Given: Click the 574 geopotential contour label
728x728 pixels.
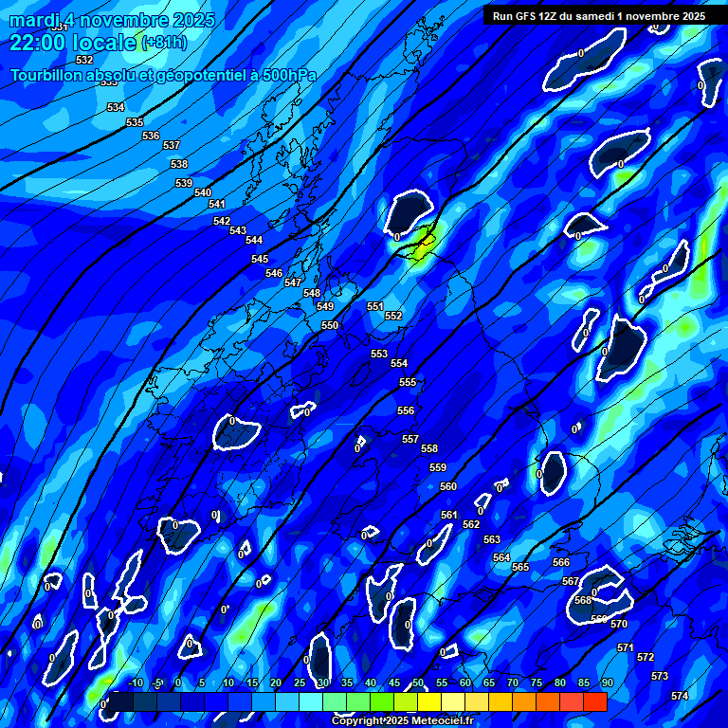Looking at the screenshot, I should click(680, 696).
